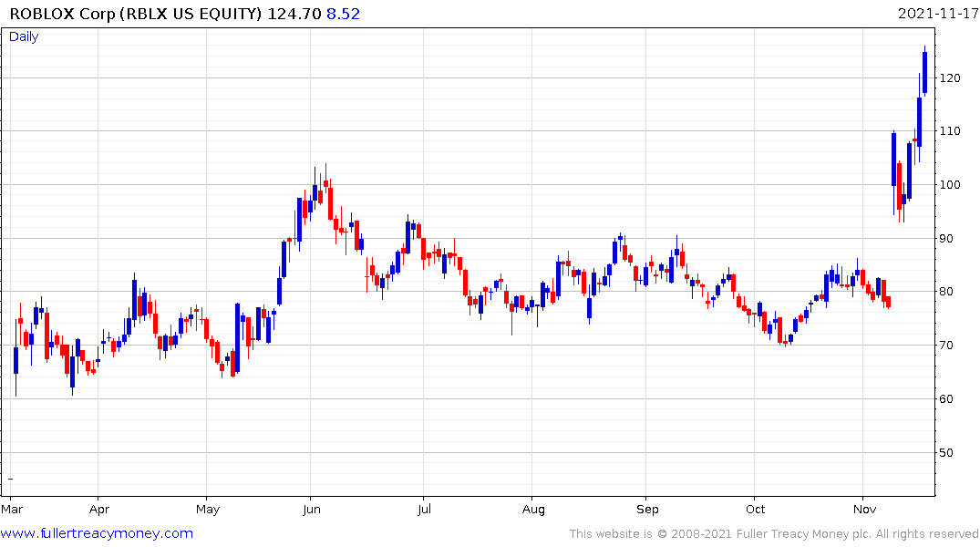Screen dimensions: 980x547
Task: Select the Aug label on time axis
Action: [x=533, y=509]
